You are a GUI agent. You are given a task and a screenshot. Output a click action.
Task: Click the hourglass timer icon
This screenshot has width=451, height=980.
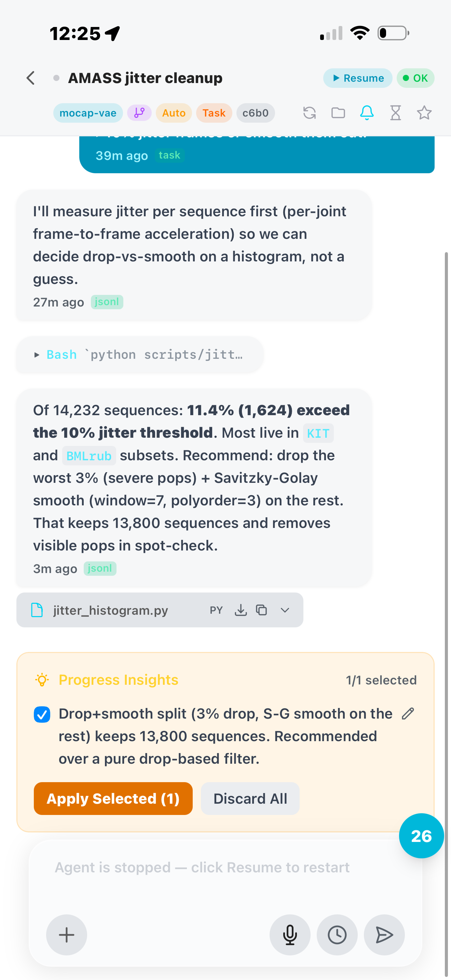point(396,113)
